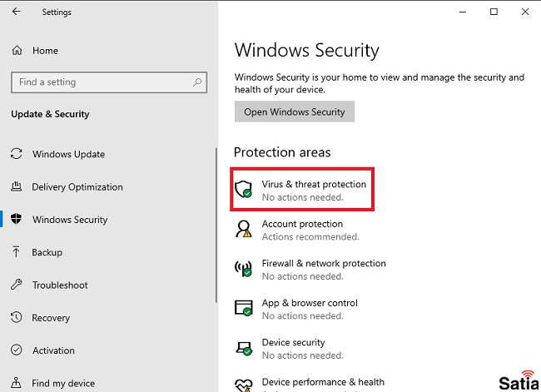Click the Find a setting search field

pos(109,82)
